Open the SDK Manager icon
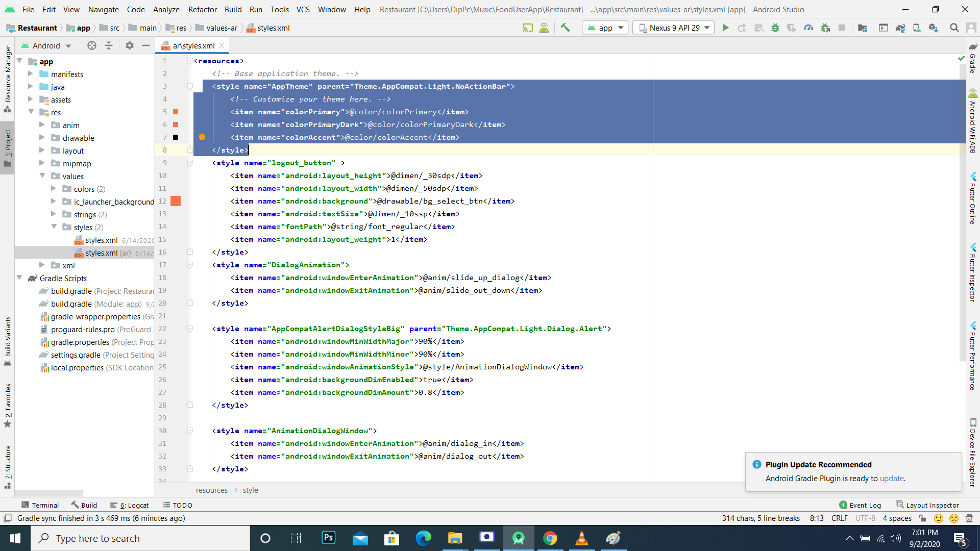Screen dimensions: 980x551 (x=934, y=28)
